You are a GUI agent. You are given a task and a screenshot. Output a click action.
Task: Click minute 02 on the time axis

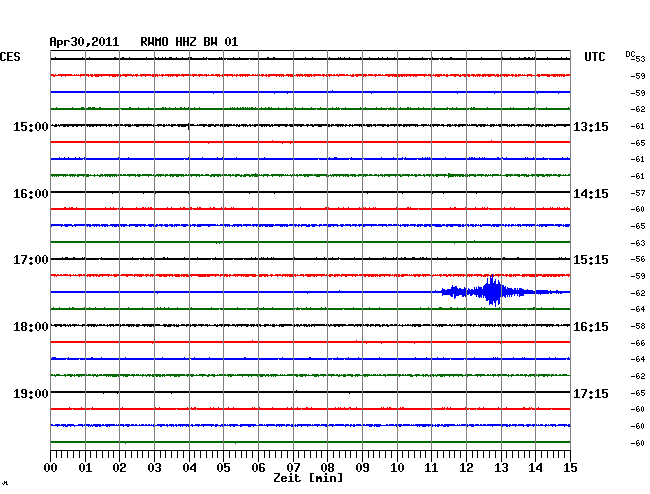119,467
